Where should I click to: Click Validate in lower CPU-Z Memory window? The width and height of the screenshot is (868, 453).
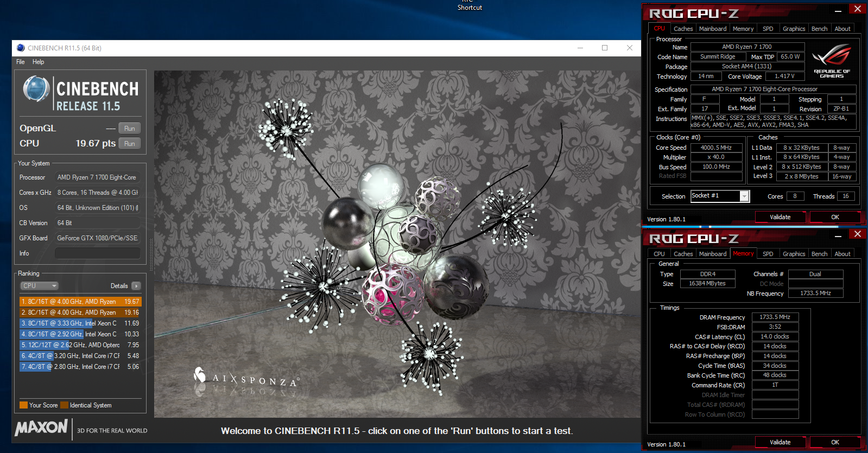tap(780, 442)
